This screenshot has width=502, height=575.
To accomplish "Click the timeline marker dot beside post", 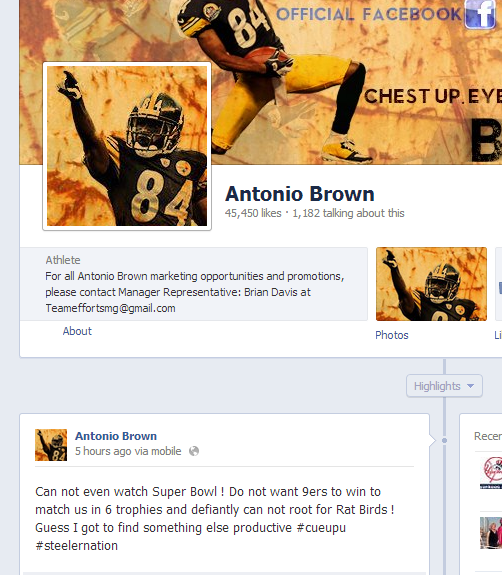I will (x=444, y=440).
